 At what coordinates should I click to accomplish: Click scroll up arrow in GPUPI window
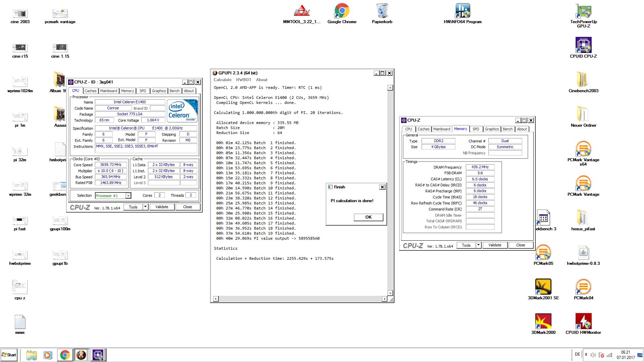click(390, 88)
